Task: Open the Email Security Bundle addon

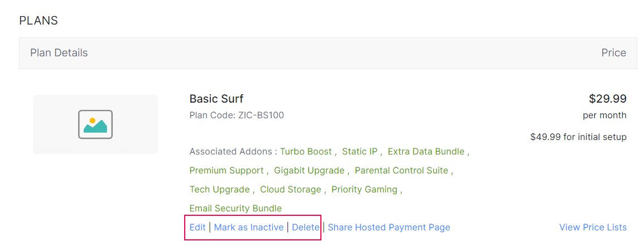Action: (236, 208)
